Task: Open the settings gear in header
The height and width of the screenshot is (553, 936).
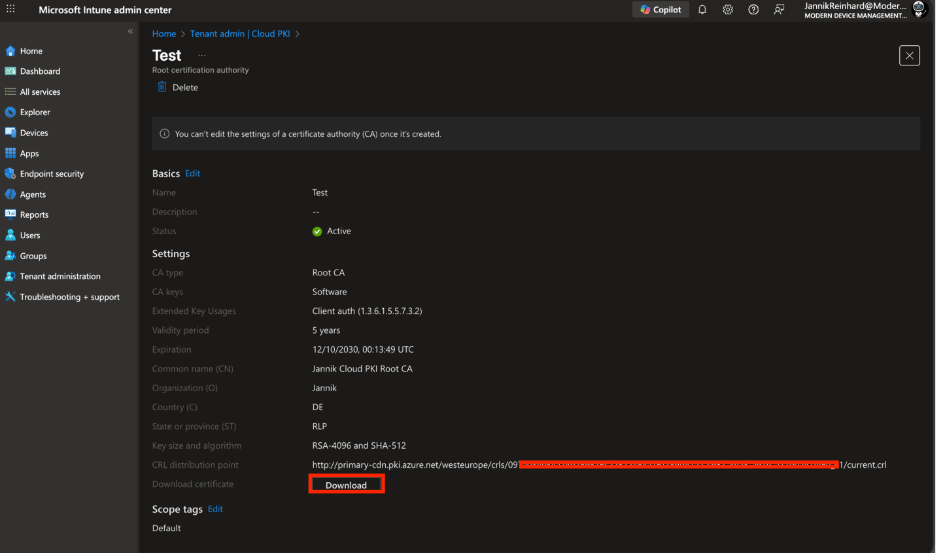Action: (727, 10)
